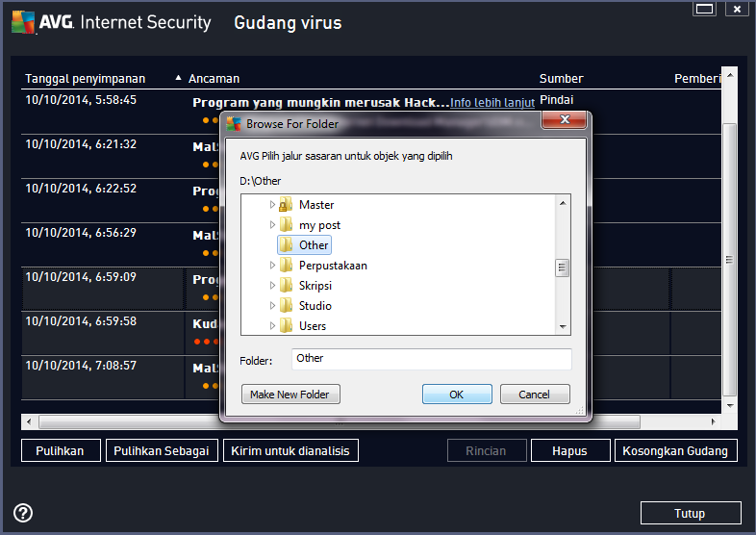Select the Other folder in tree
The height and width of the screenshot is (535, 756).
(x=314, y=245)
